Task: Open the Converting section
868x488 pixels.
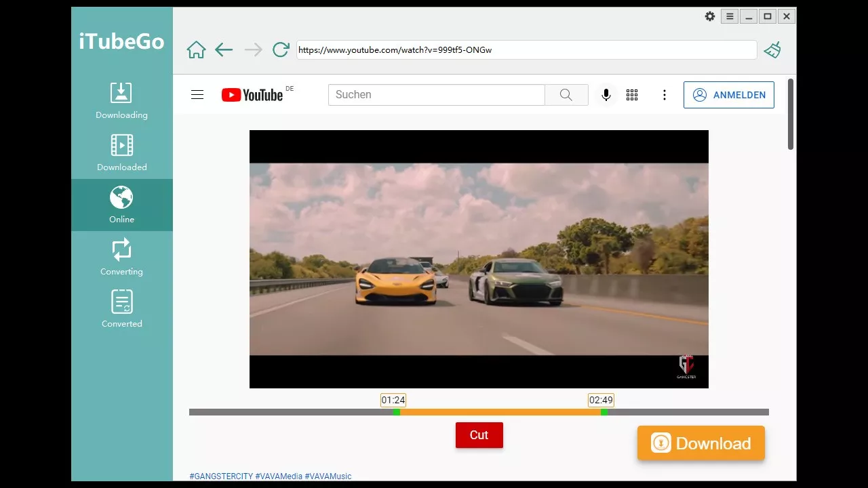Action: pos(121,257)
